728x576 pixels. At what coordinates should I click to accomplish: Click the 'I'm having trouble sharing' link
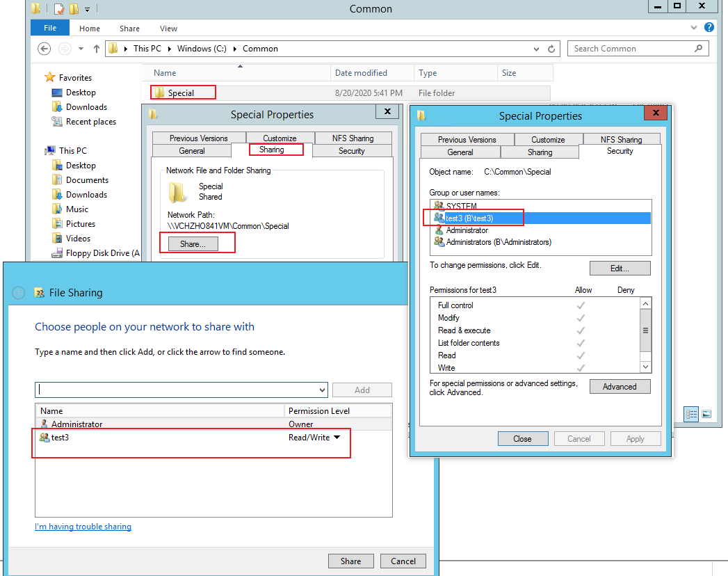click(83, 527)
